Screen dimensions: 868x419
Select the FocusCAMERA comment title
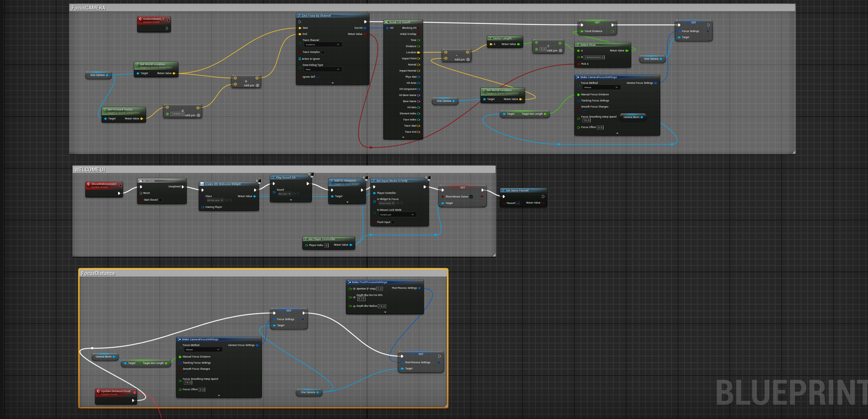(89, 8)
